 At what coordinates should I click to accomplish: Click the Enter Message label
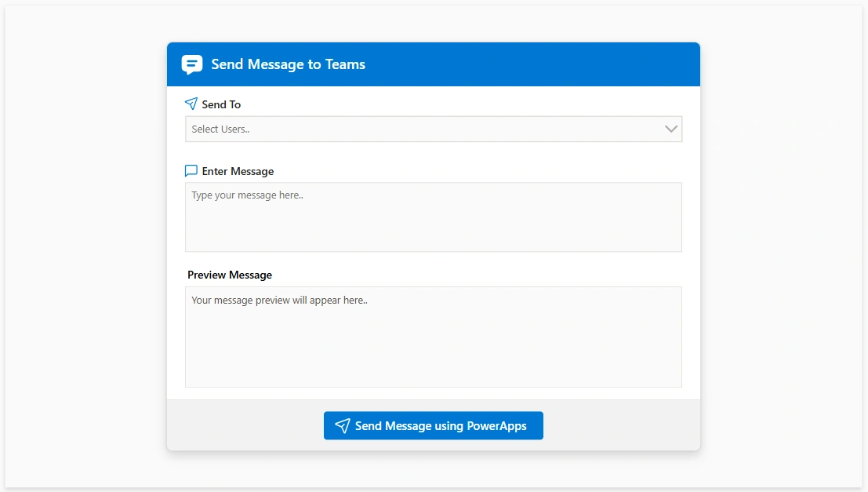pyautogui.click(x=238, y=171)
